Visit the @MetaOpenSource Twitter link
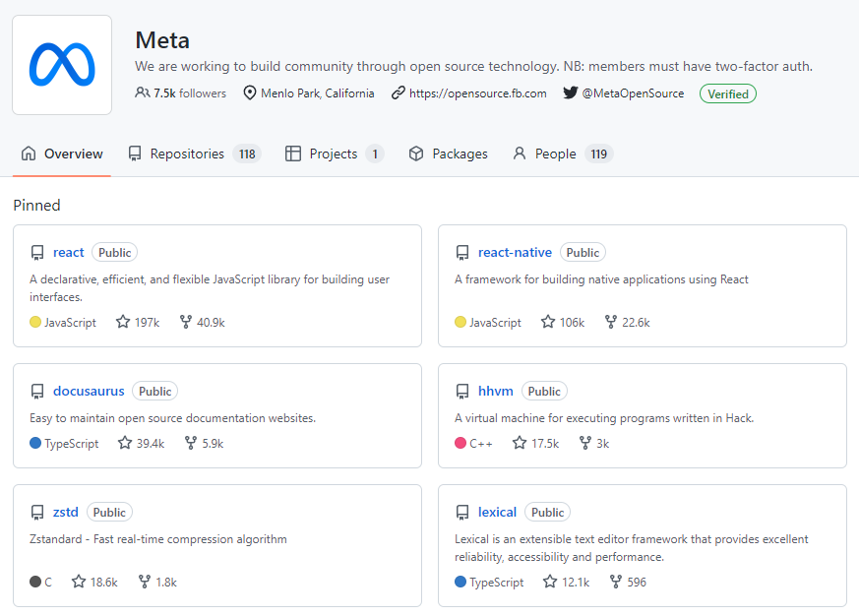 tap(631, 93)
